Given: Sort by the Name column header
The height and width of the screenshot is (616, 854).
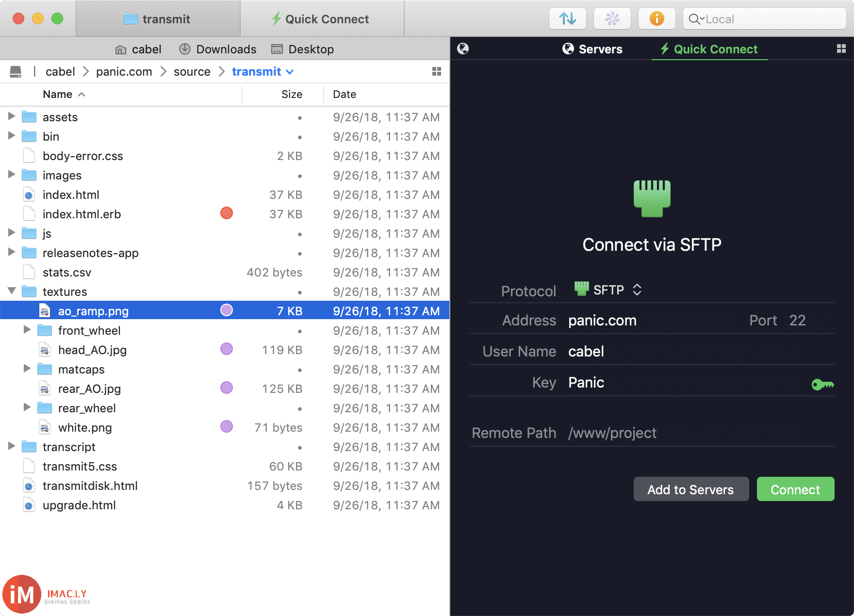Looking at the screenshot, I should pos(121,95).
